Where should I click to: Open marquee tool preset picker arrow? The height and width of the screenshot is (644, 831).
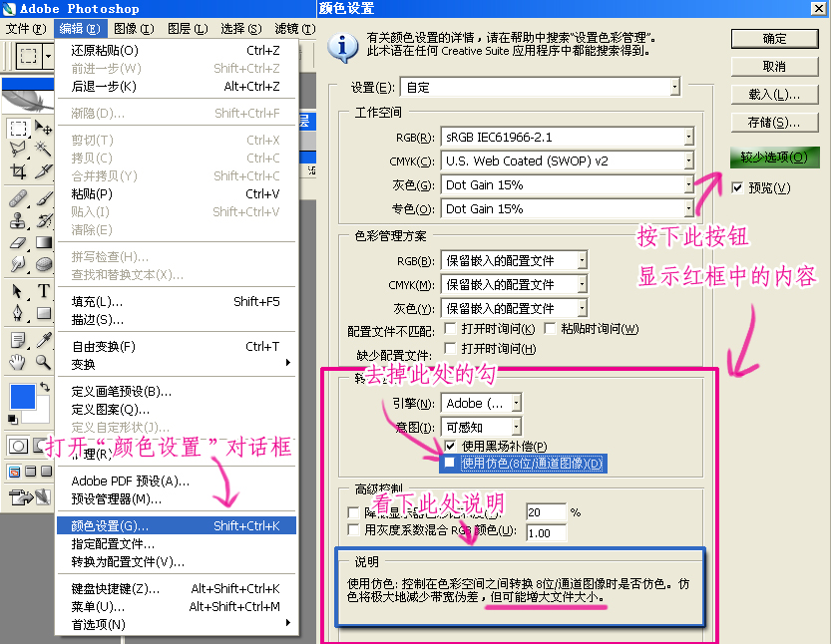pyautogui.click(x=48, y=55)
